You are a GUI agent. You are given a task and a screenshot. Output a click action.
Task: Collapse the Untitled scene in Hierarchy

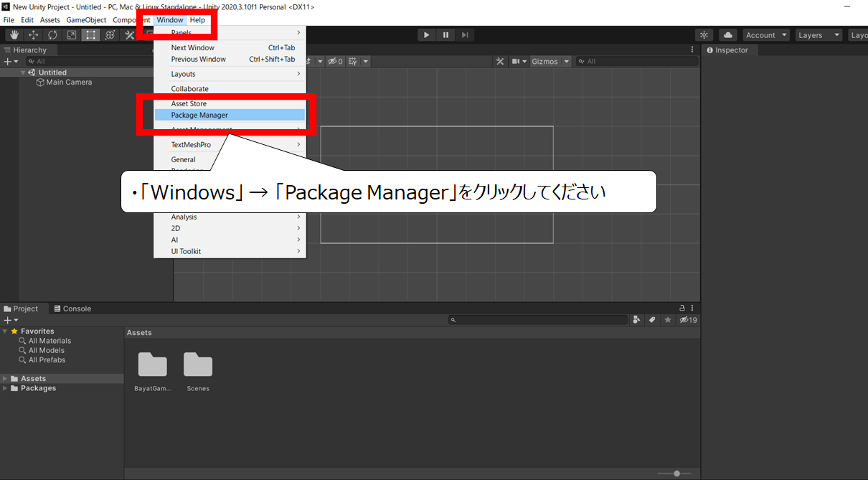23,72
